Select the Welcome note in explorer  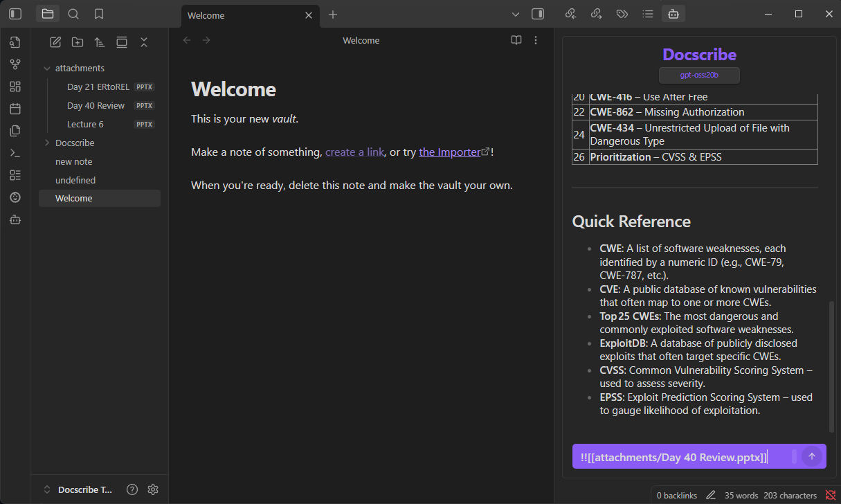[100, 198]
